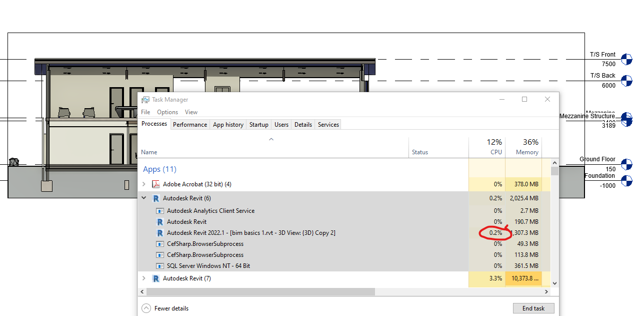Click the SQL Server Windows NT icon
The height and width of the screenshot is (316, 644).
[160, 265]
